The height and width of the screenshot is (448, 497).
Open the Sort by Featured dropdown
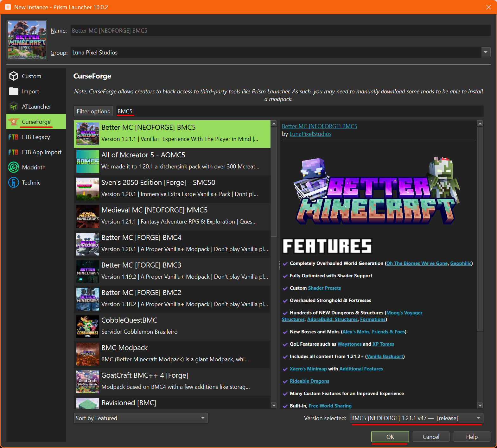click(141, 418)
